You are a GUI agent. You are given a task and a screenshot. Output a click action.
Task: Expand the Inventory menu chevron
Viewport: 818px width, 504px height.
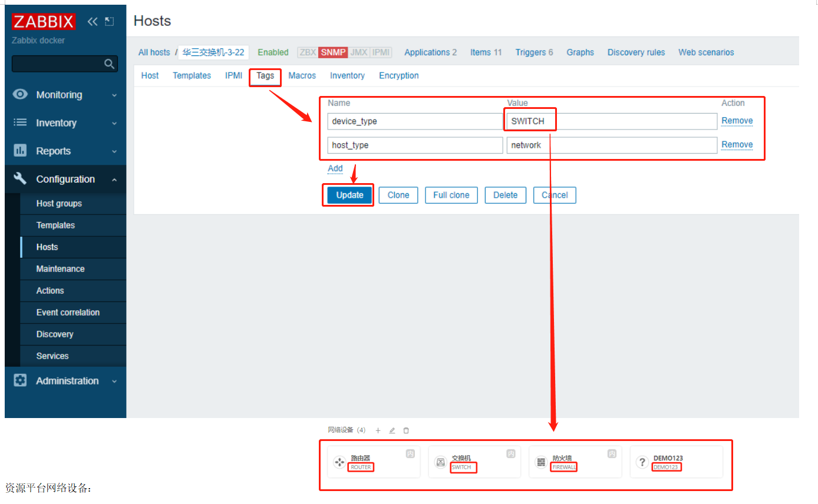[x=114, y=123]
